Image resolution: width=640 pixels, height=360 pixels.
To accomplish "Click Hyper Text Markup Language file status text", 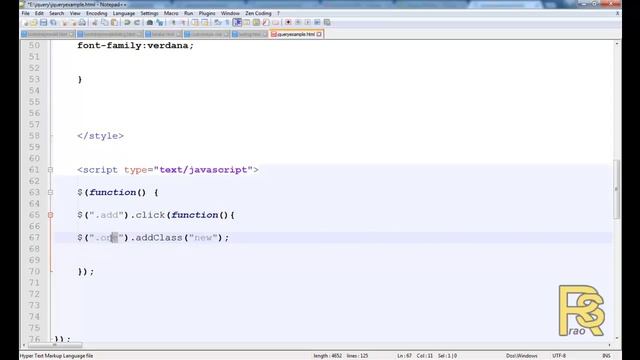I will [56, 356].
